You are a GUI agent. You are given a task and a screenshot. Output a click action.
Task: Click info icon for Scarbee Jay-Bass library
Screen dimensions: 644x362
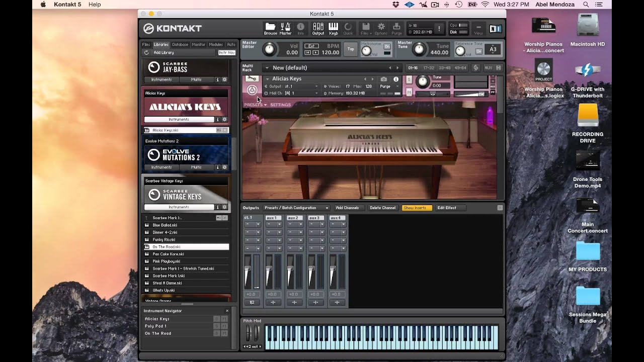point(218,79)
